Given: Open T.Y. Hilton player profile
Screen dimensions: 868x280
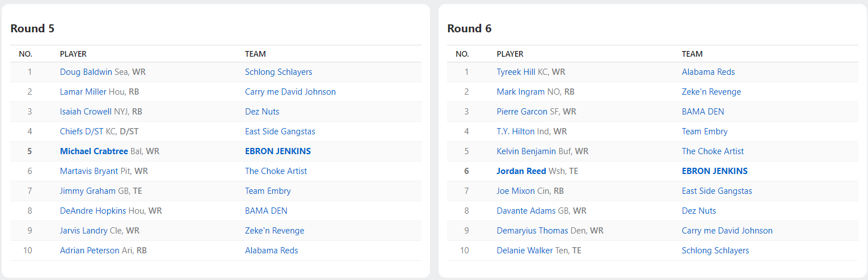Looking at the screenshot, I should pyautogui.click(x=515, y=131).
